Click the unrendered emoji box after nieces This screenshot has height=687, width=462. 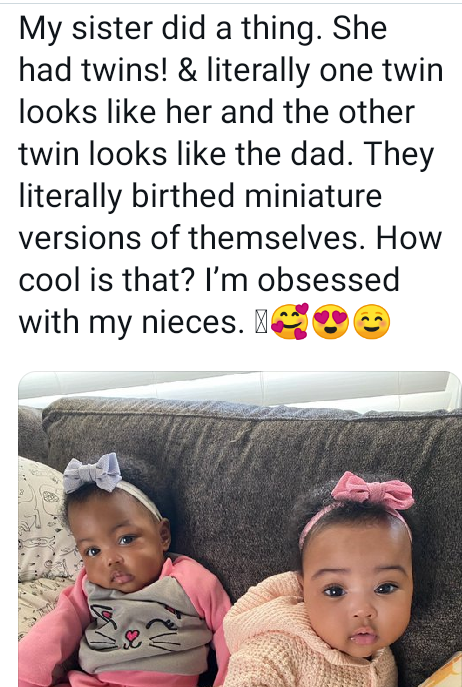tap(261, 323)
